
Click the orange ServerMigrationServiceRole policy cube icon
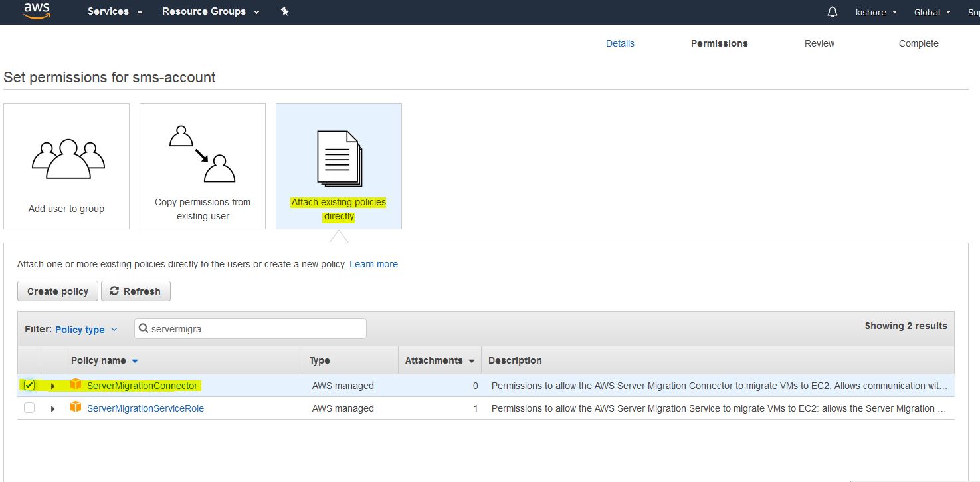point(76,408)
